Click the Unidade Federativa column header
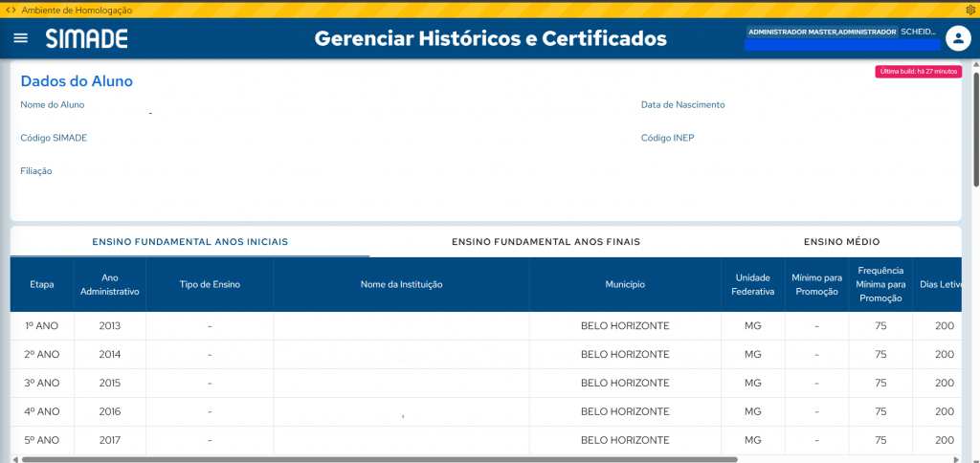The width and height of the screenshot is (980, 463). pyautogui.click(x=752, y=284)
